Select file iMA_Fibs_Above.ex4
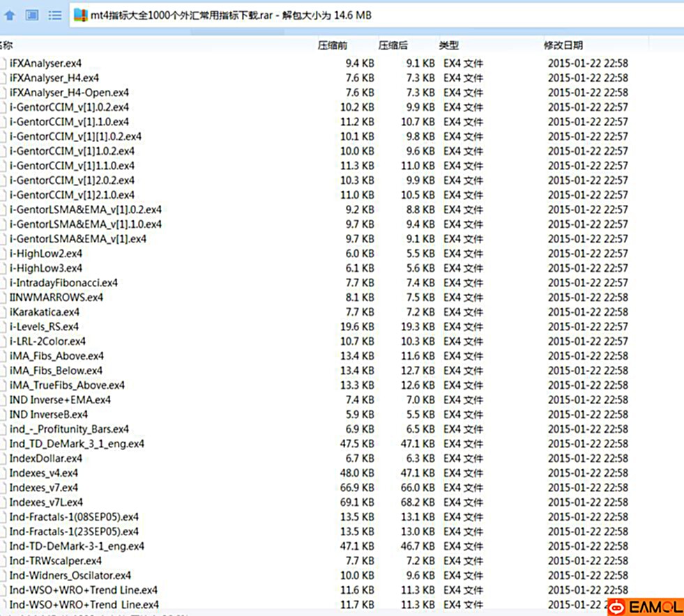This screenshot has width=684, height=616. (x=56, y=356)
